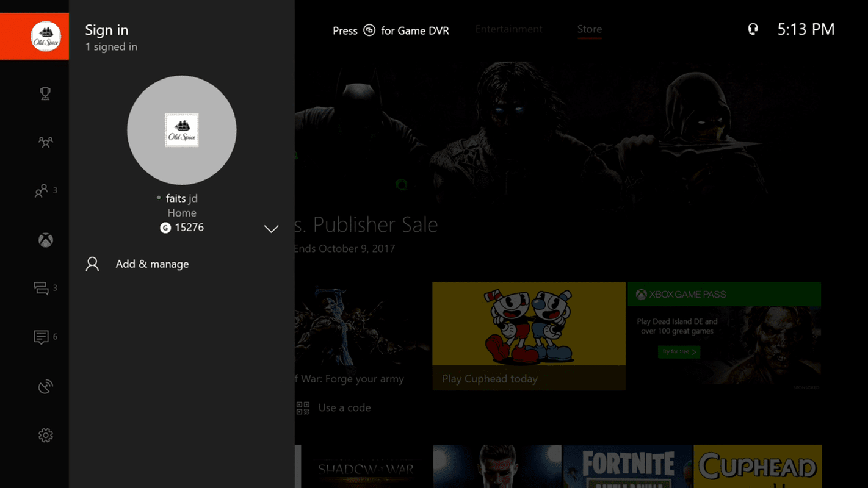Choose Add & manage option

(152, 264)
